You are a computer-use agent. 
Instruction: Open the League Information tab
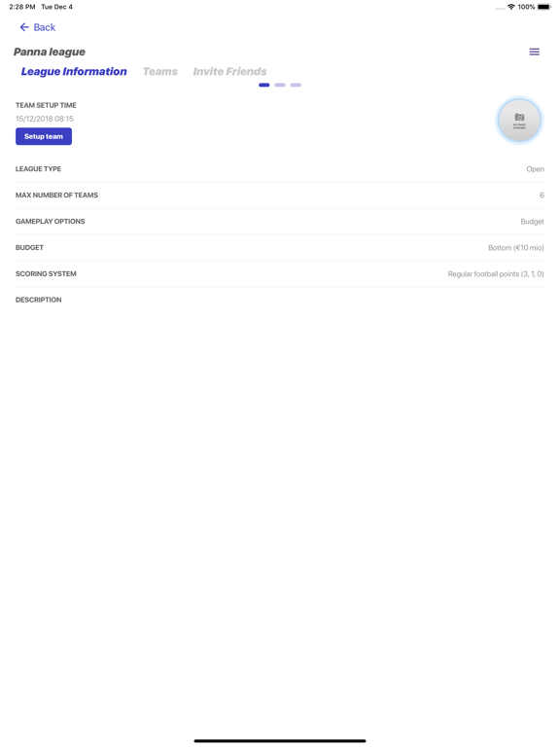point(74,71)
